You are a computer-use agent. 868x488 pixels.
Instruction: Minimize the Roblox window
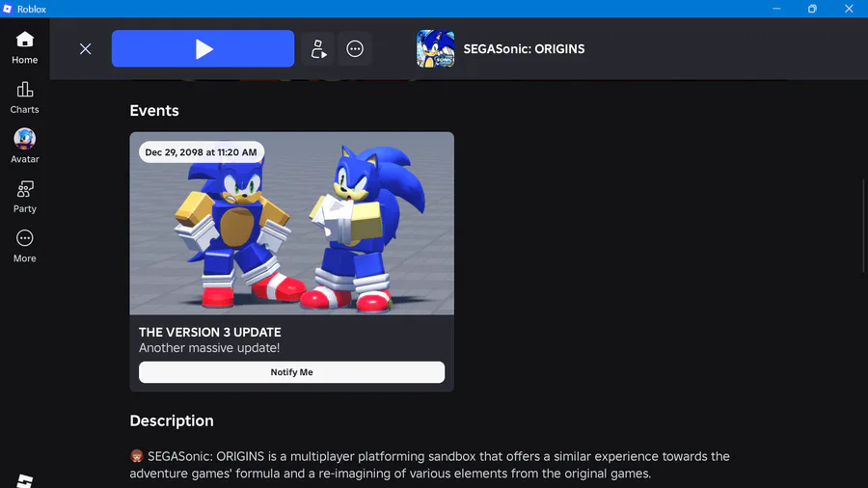pyautogui.click(x=776, y=9)
